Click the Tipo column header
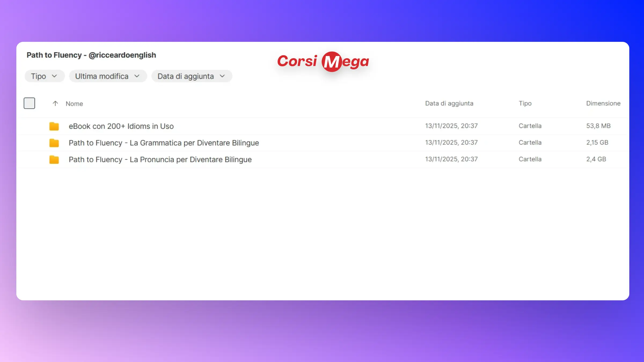The height and width of the screenshot is (362, 644). coord(525,104)
